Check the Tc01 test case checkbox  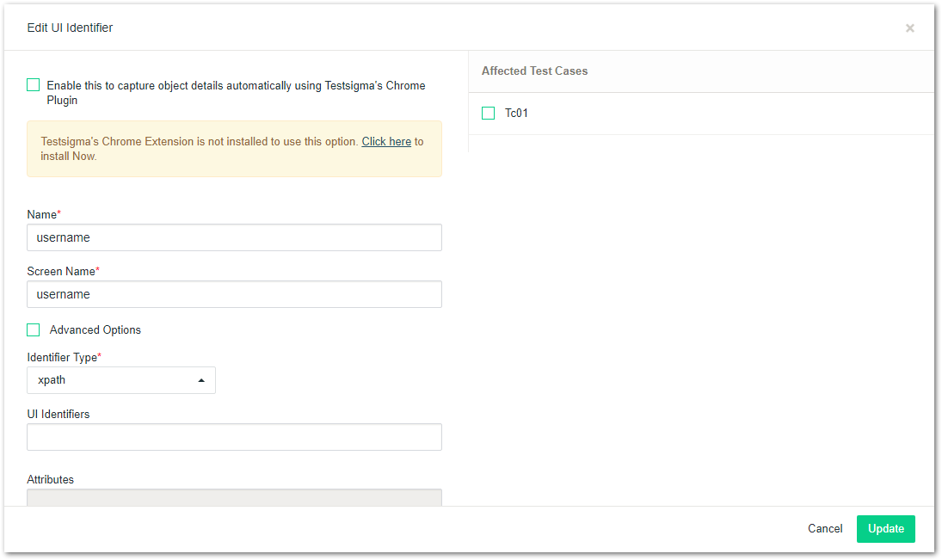(489, 114)
